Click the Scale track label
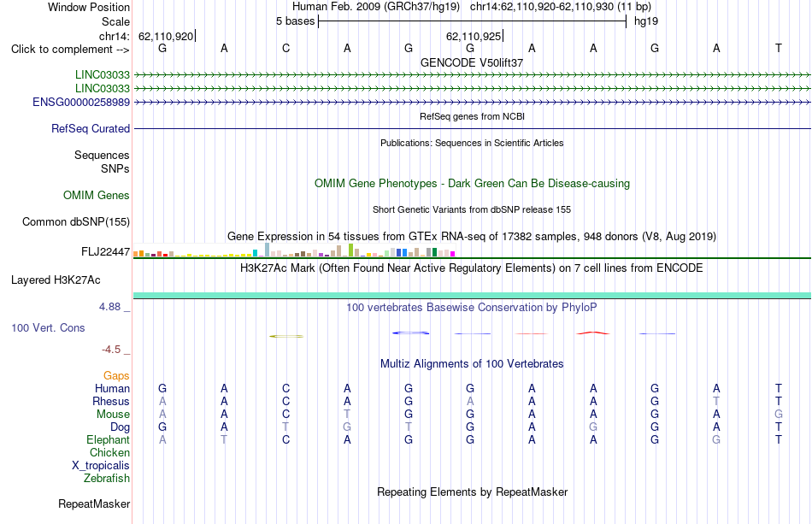The image size is (812, 524). coord(115,21)
